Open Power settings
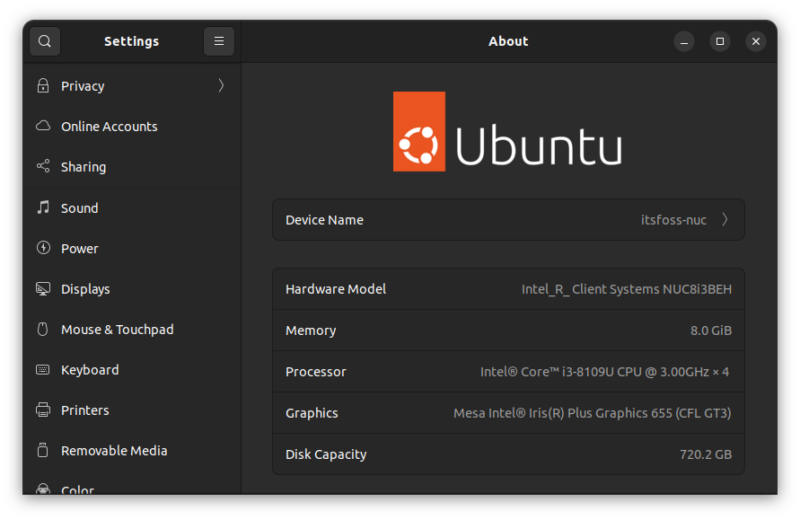This screenshot has height=520, width=800. (x=132, y=248)
